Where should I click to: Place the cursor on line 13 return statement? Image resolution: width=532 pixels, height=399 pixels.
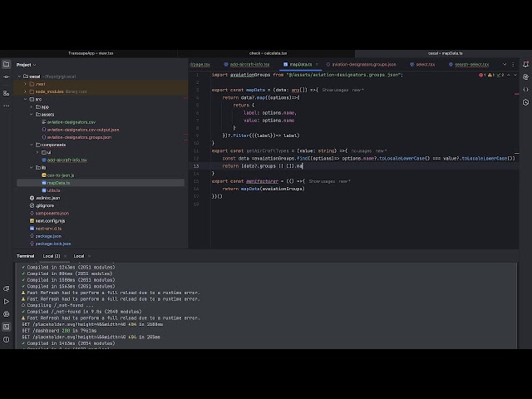tap(263, 166)
